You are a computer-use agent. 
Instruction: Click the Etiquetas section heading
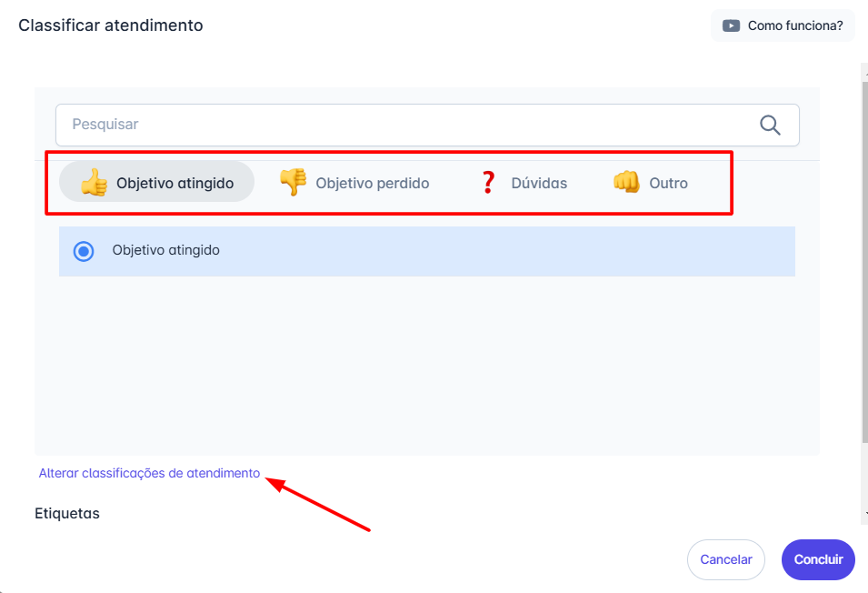tap(67, 513)
